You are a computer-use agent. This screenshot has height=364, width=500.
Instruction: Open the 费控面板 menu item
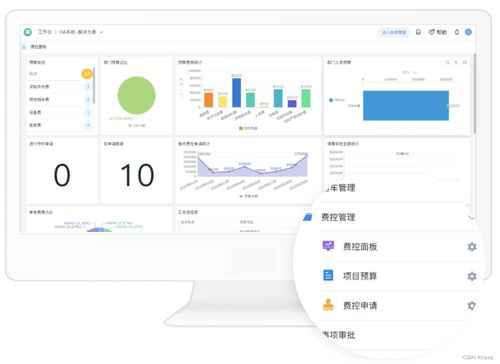(x=360, y=247)
